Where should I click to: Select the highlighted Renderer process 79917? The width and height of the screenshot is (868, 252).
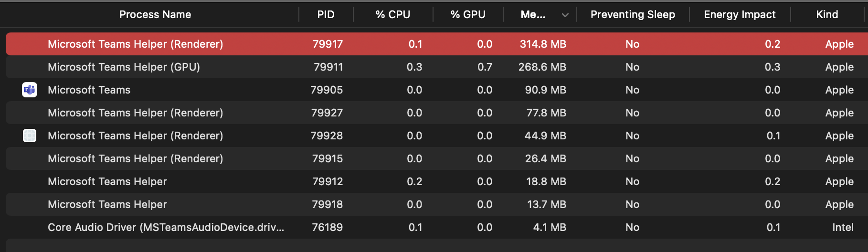(x=437, y=44)
